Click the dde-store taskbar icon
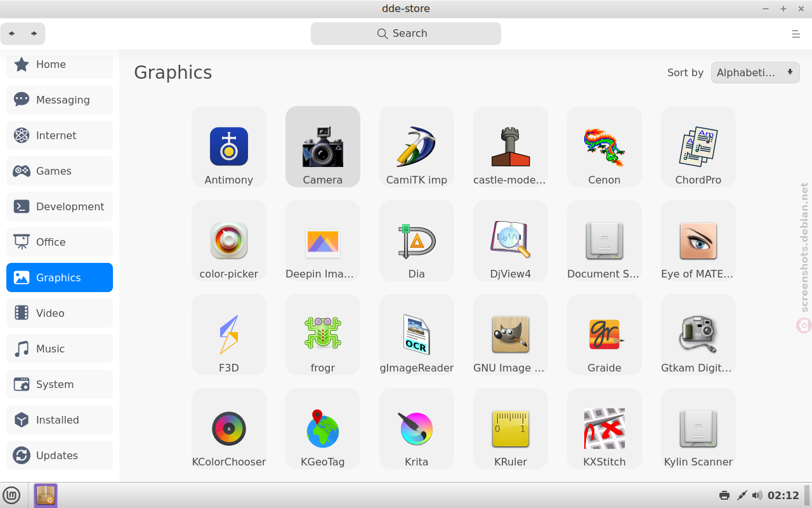The width and height of the screenshot is (812, 508). tap(46, 495)
